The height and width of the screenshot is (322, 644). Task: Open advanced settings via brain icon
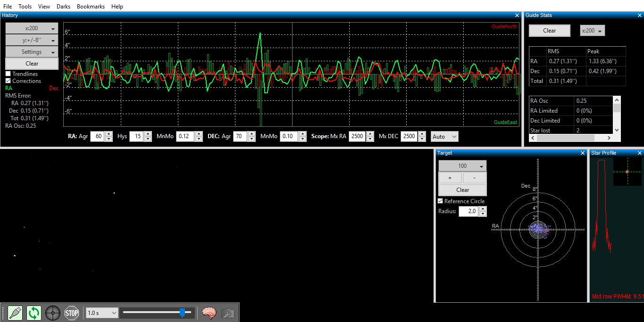click(x=209, y=313)
